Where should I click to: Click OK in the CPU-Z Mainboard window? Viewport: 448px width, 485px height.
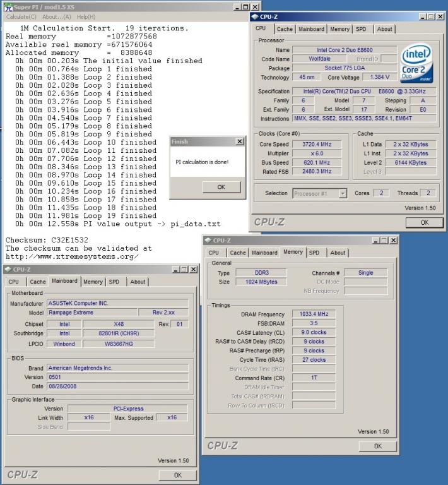pos(178,475)
